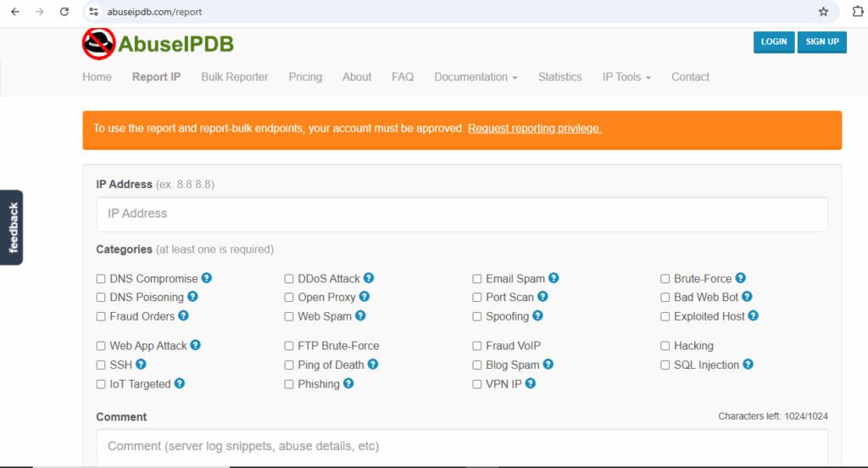Open the feedback side tab
The width and height of the screenshot is (868, 468).
pos(12,227)
